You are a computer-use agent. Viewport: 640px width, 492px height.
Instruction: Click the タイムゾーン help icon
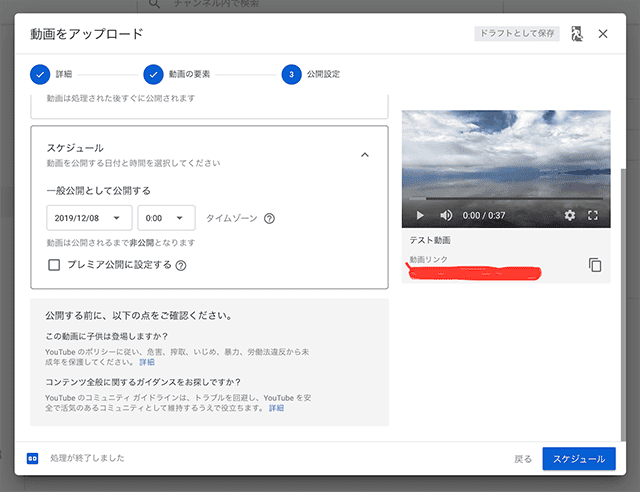point(269,219)
